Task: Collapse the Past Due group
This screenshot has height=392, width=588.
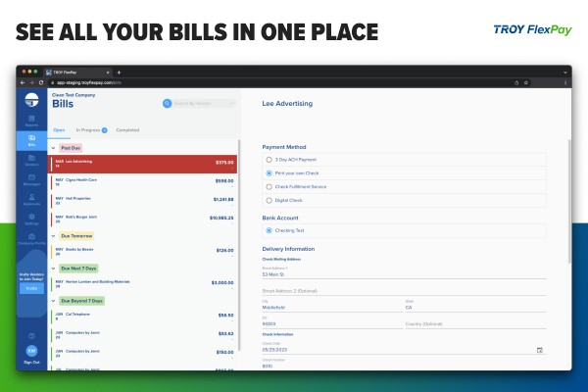Action: coord(53,148)
